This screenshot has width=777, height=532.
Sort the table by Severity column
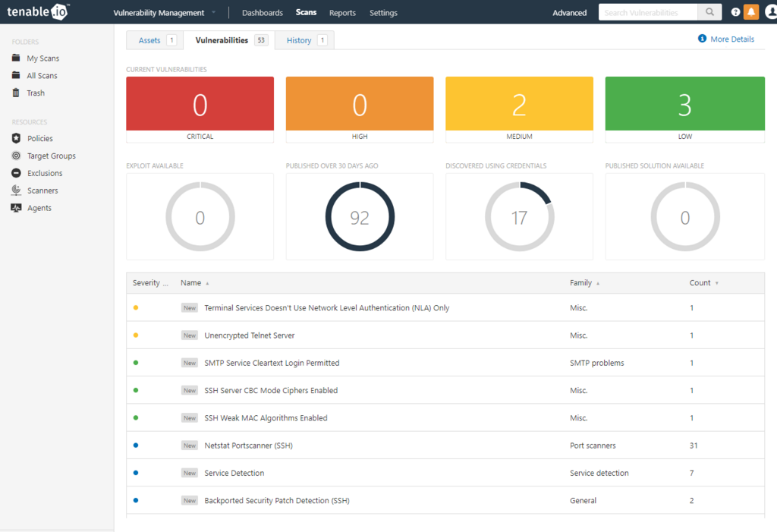tap(150, 282)
